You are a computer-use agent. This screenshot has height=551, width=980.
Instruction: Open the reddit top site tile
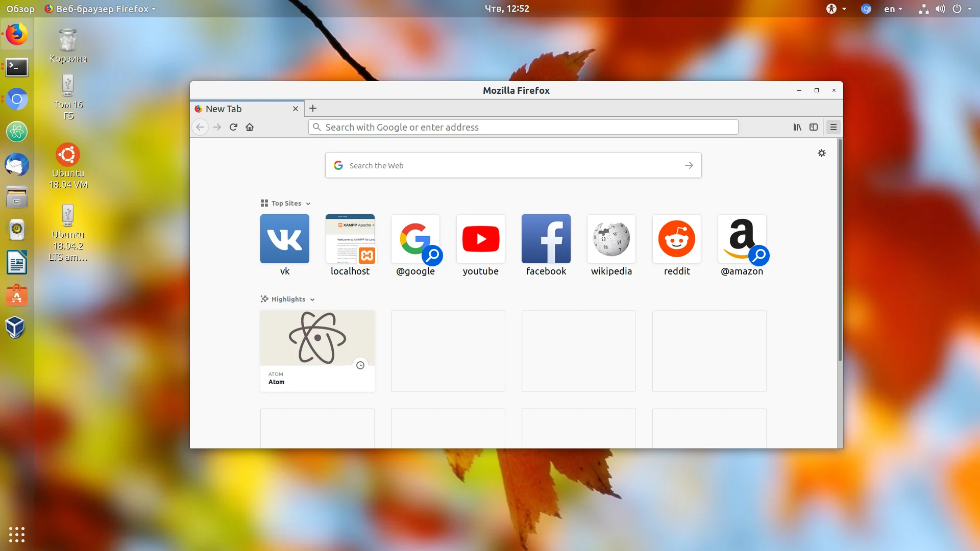pos(677,239)
